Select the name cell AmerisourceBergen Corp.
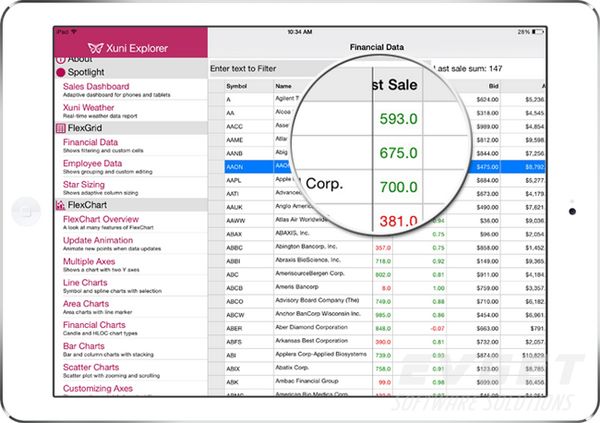 323,274
